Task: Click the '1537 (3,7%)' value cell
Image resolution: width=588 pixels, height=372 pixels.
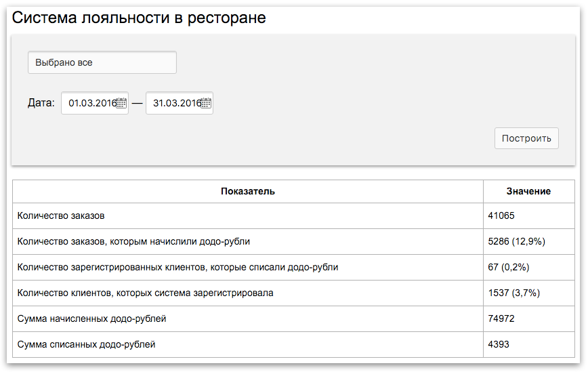Action: point(529,293)
